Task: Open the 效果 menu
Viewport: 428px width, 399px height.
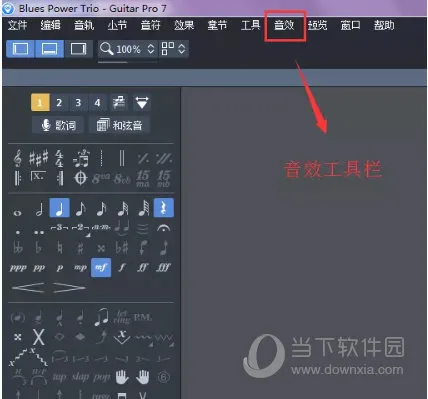Action: pyautogui.click(x=184, y=25)
